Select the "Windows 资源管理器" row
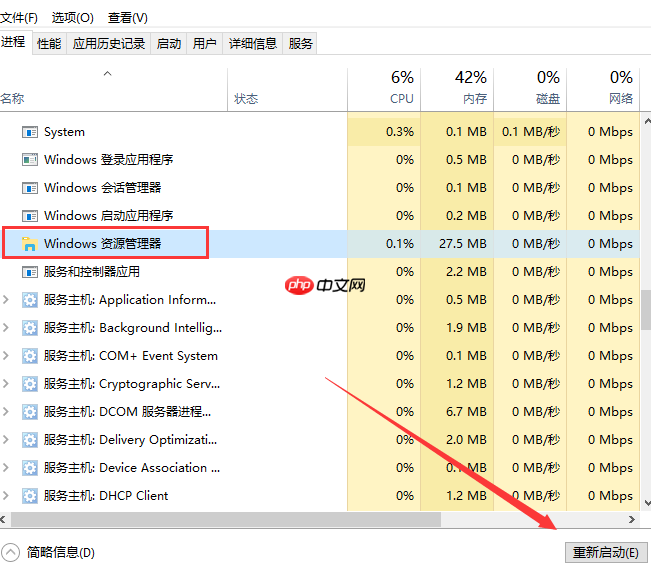This screenshot has width=651, height=571. [x=320, y=244]
